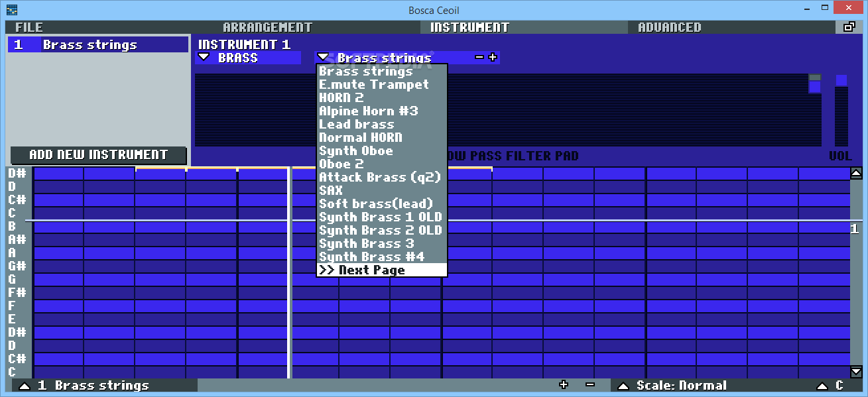The width and height of the screenshot is (868, 397).
Task: Choose Synth Oboe preset
Action: coord(382,150)
